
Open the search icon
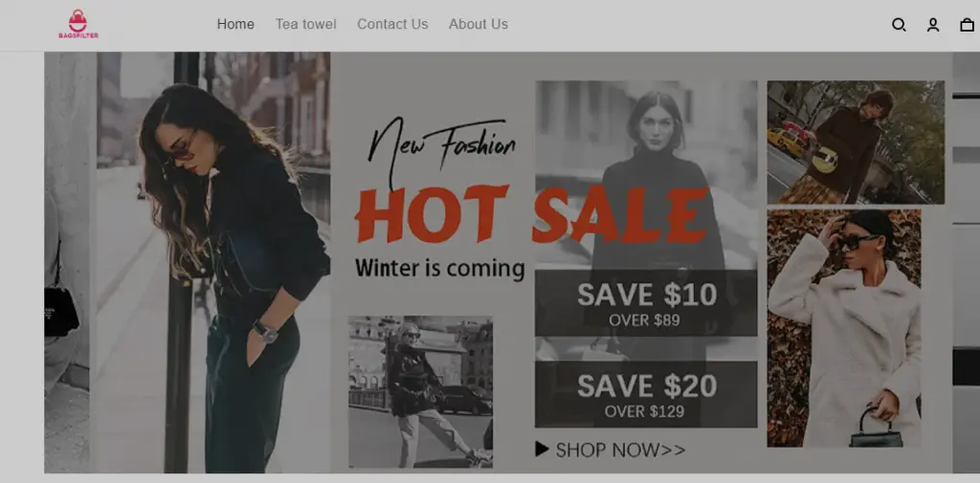pyautogui.click(x=899, y=25)
